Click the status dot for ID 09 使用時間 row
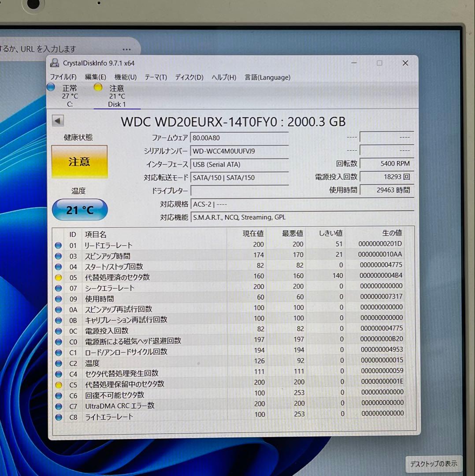Image resolution: width=475 pixels, height=476 pixels. tap(58, 299)
